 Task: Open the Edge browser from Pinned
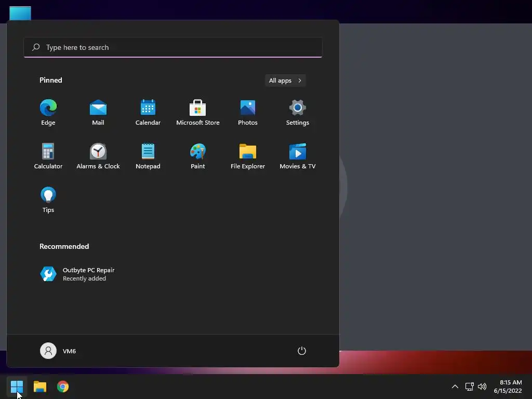pos(48,112)
